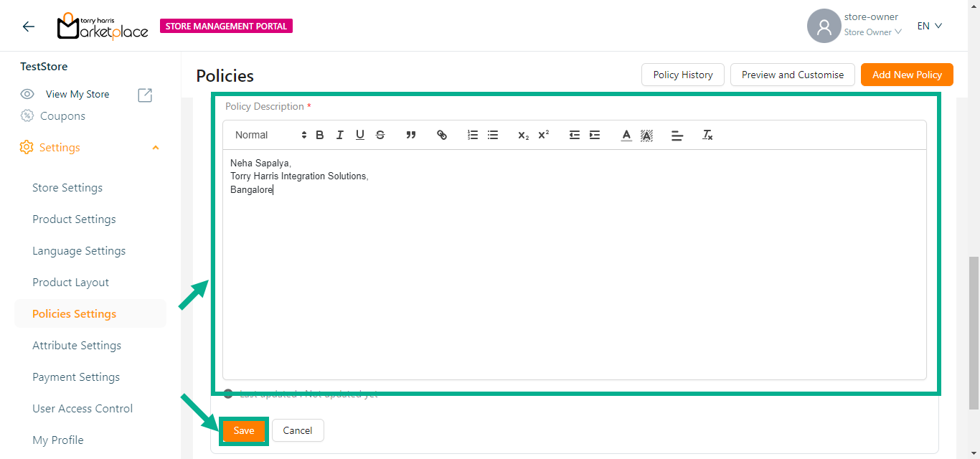This screenshot has height=459, width=980.
Task: Clear text formatting with Tx icon
Action: coord(707,135)
